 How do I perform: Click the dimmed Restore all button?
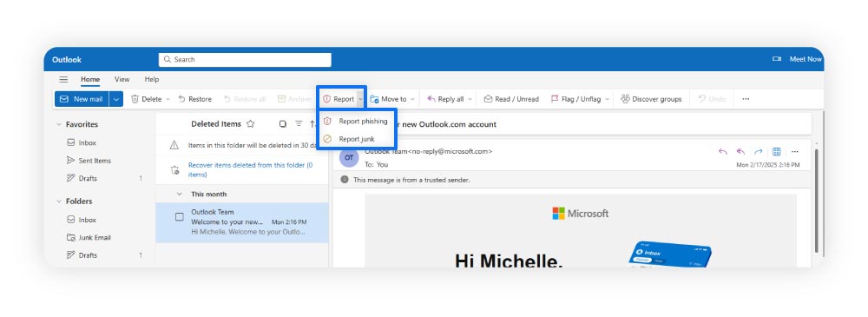tap(245, 99)
